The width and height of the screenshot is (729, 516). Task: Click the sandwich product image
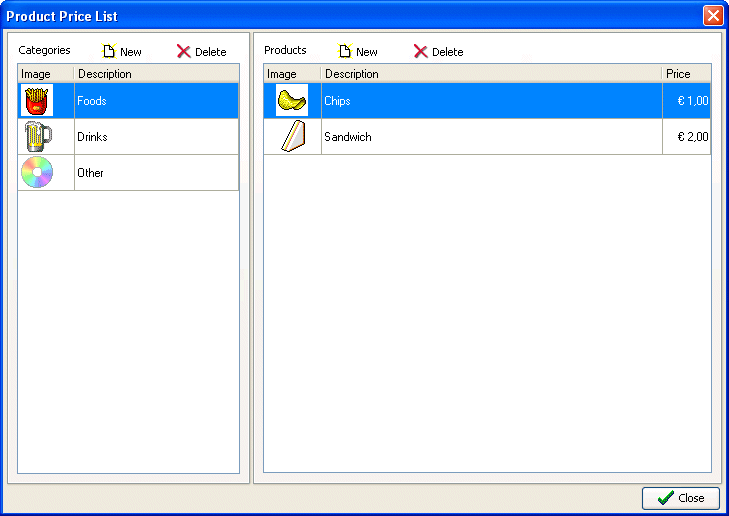click(x=293, y=136)
